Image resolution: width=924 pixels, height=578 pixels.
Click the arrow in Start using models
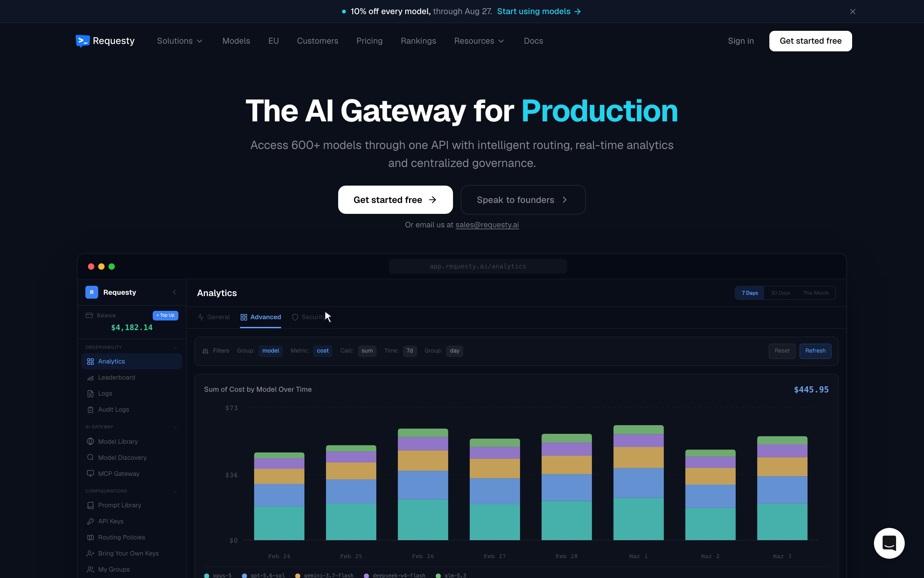(578, 12)
